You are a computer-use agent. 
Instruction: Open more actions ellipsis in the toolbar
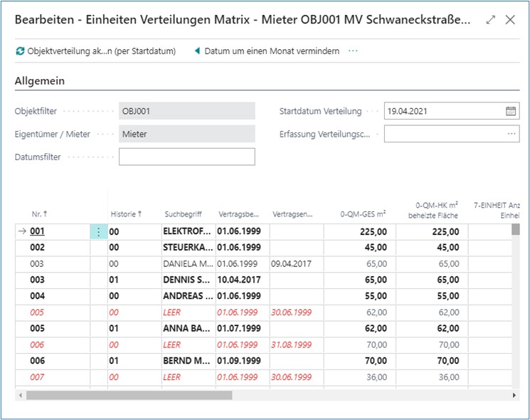tap(354, 51)
